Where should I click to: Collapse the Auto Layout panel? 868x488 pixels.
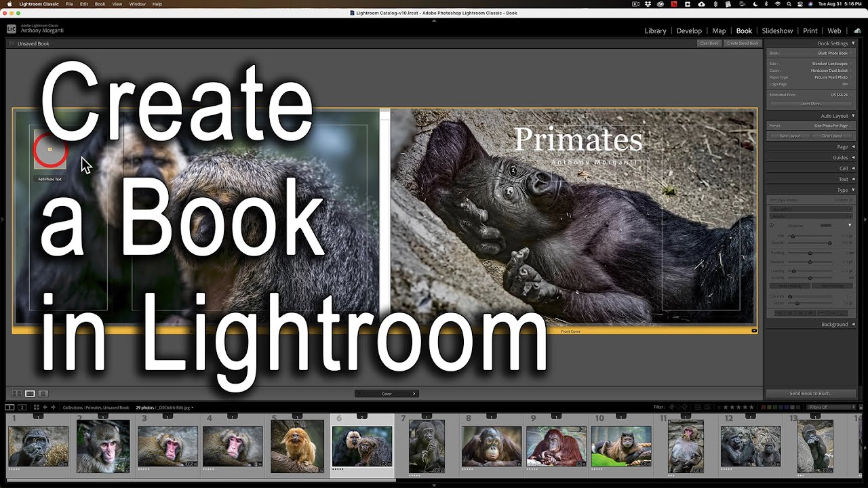[x=853, y=116]
